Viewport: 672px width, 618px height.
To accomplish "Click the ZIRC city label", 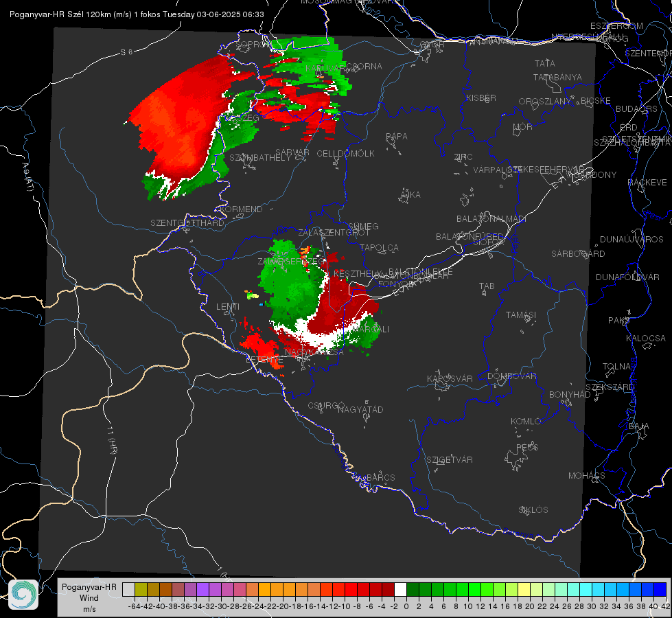I will pyautogui.click(x=463, y=157).
